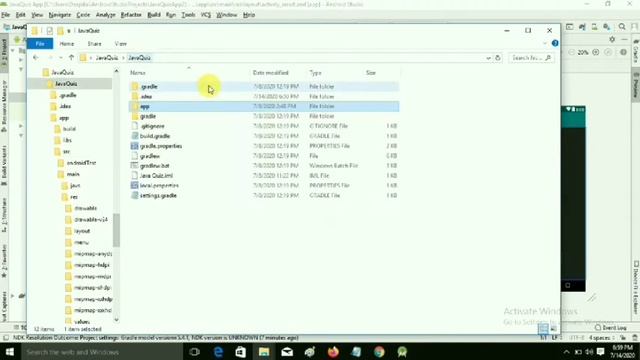Open Android Studio Navigate menu
The width and height of the screenshot is (640, 360).
[60, 15]
